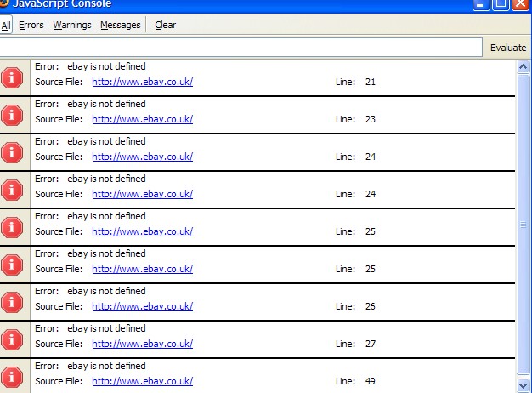Open ebay.co.uk source link for line 26
The width and height of the screenshot is (532, 393).
point(142,306)
